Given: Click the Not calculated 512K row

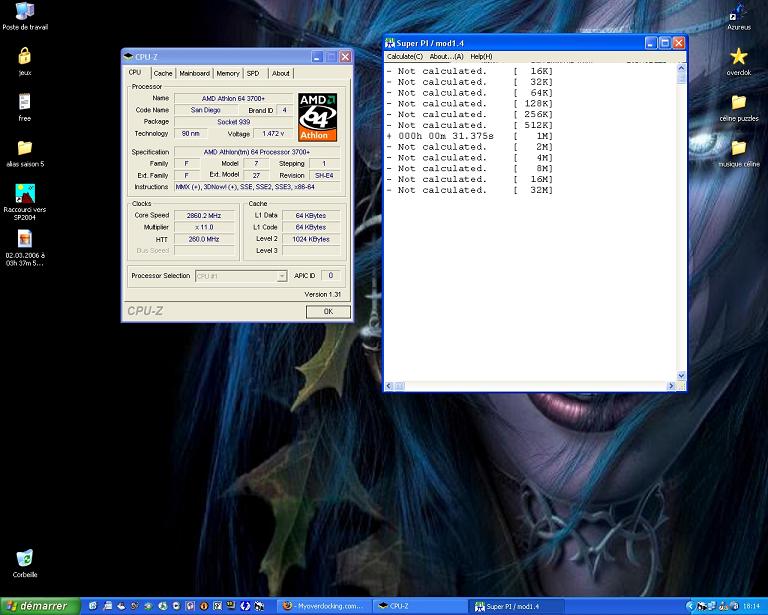Looking at the screenshot, I should (470, 125).
